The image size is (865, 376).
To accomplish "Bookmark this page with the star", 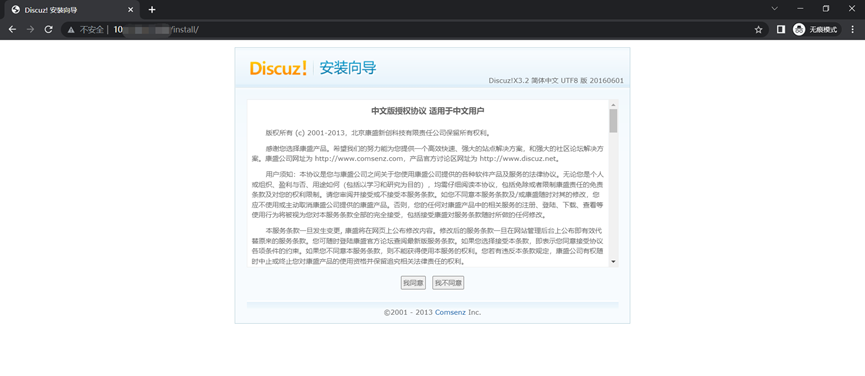I will click(759, 30).
